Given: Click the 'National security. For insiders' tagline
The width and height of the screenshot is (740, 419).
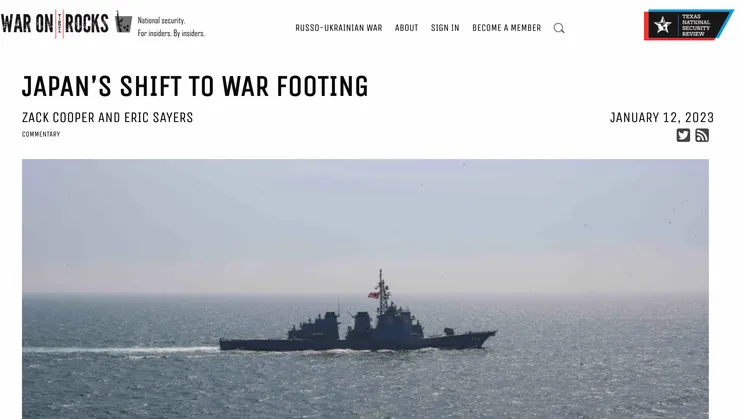Looking at the screenshot, I should [171, 27].
